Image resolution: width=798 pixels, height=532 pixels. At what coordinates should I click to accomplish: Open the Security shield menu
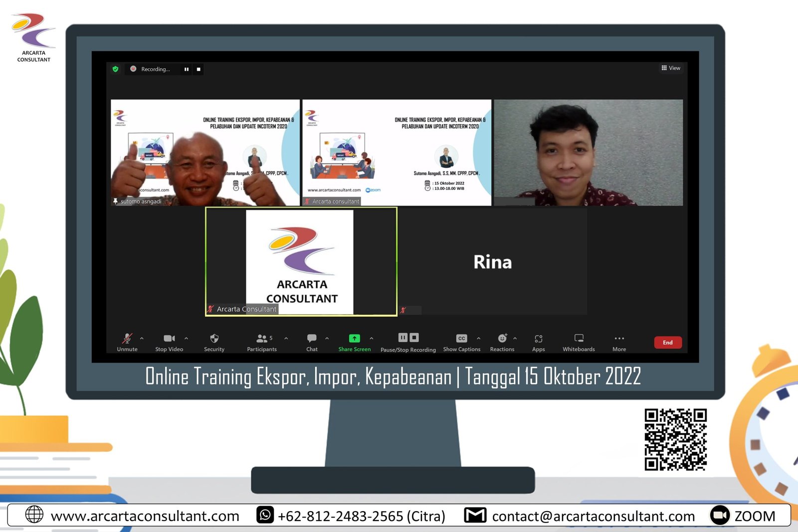[214, 342]
